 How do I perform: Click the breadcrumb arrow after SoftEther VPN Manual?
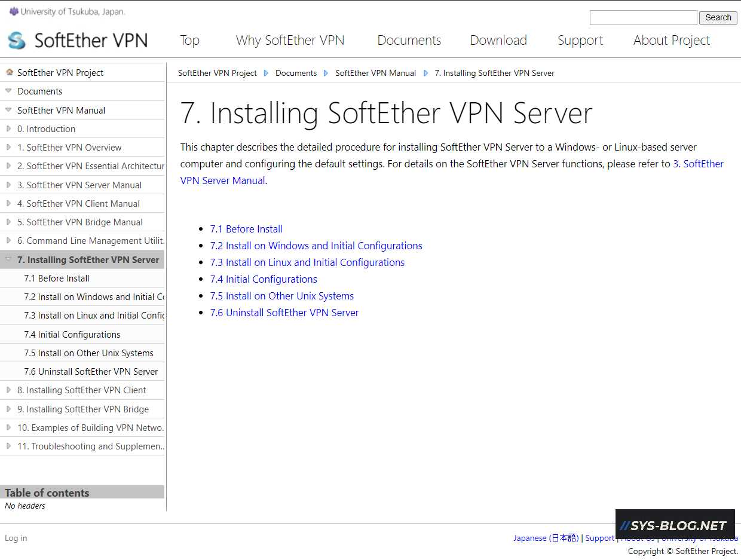425,72
